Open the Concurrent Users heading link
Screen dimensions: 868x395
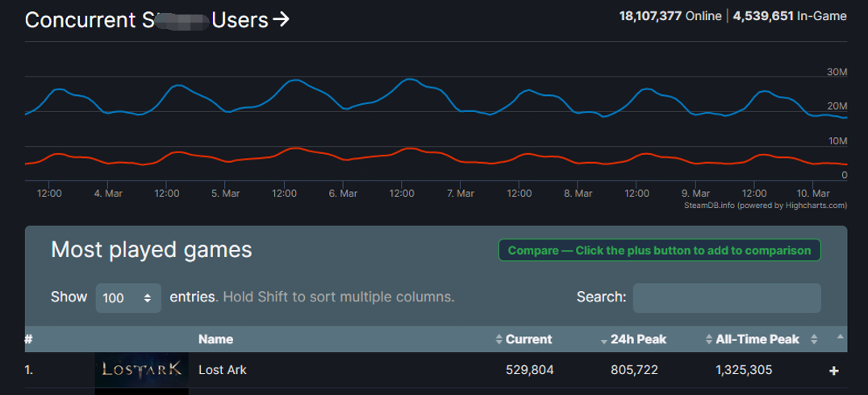156,20
